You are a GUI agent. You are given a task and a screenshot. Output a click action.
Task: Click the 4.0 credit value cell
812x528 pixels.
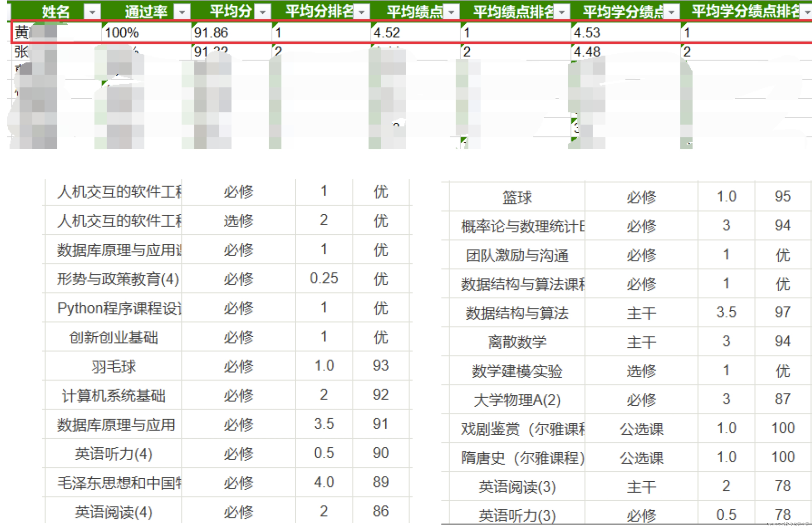(324, 482)
